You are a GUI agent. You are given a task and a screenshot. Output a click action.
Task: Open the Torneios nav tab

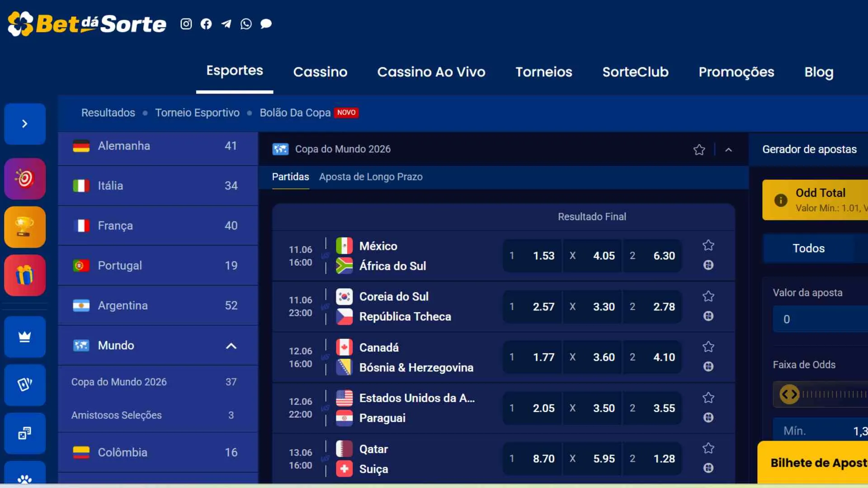pos(544,72)
